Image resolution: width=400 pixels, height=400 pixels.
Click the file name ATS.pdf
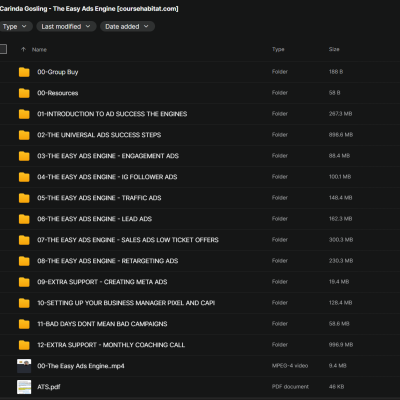(x=49, y=387)
